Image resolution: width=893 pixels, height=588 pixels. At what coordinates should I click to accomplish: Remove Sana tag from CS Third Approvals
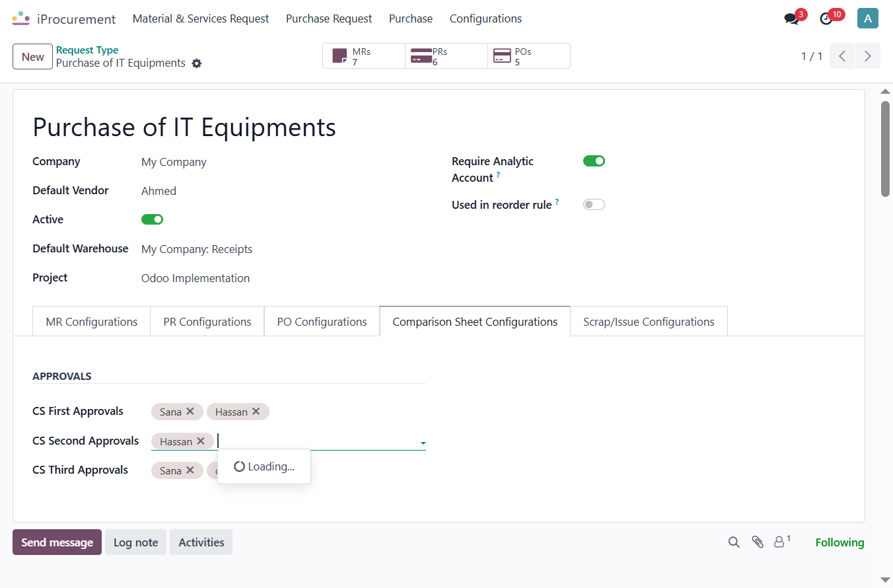[x=190, y=470]
